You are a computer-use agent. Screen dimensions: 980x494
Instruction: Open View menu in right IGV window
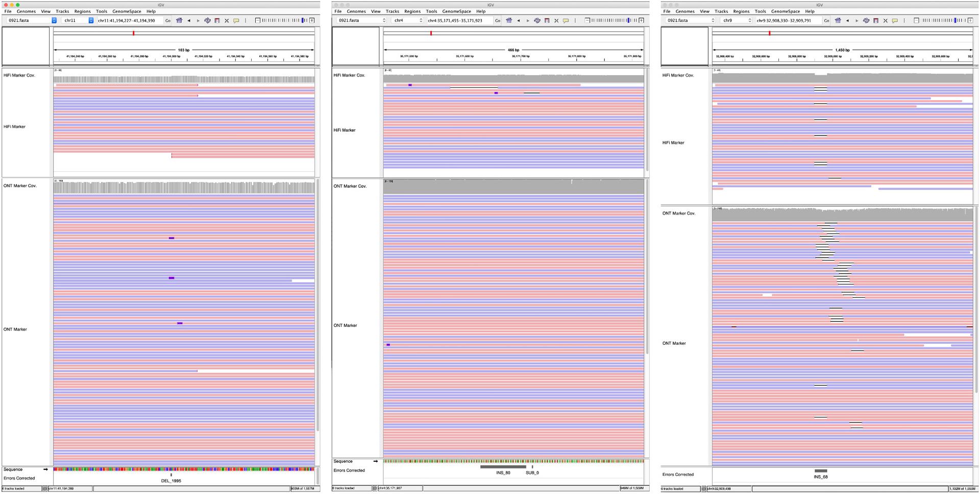click(704, 11)
